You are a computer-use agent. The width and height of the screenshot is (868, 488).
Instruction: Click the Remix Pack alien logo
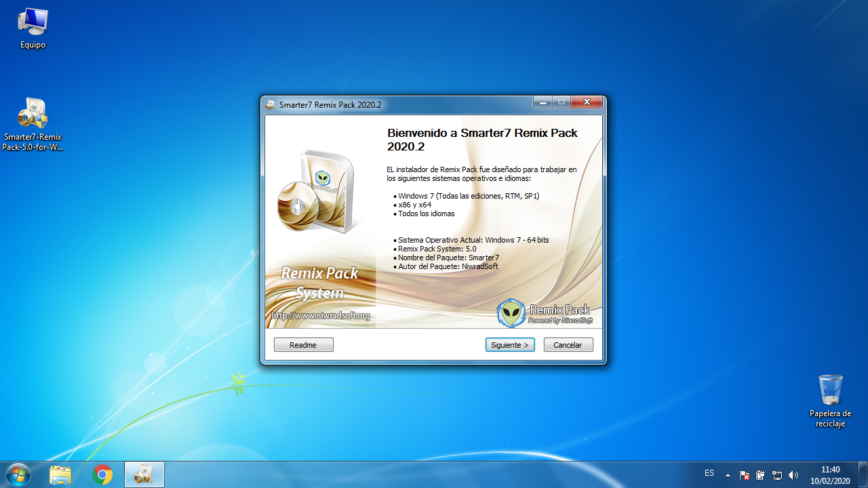click(511, 313)
